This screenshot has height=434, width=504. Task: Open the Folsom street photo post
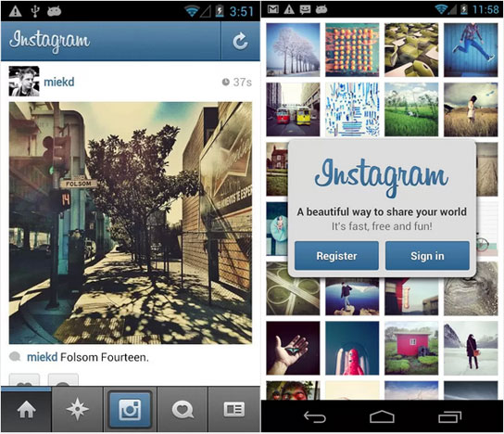(x=131, y=223)
